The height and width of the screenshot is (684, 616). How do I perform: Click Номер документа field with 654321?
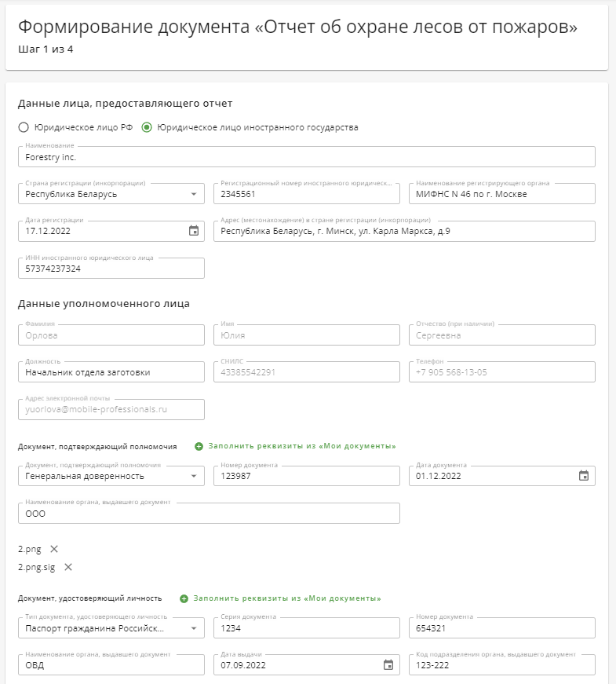[x=501, y=628]
